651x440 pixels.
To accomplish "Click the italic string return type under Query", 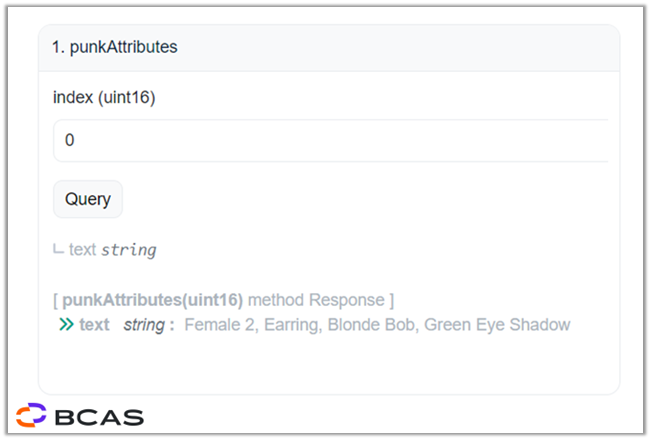I will pyautogui.click(x=129, y=250).
